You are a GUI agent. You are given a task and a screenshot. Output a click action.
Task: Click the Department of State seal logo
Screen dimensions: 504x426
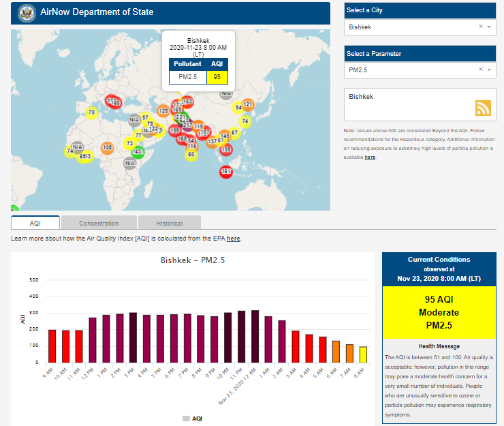[x=27, y=12]
